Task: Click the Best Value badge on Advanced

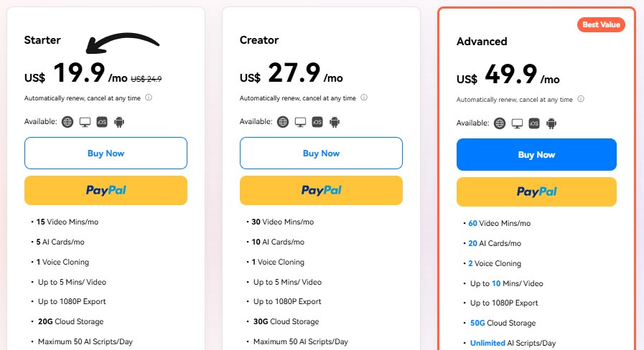Action: (x=601, y=25)
